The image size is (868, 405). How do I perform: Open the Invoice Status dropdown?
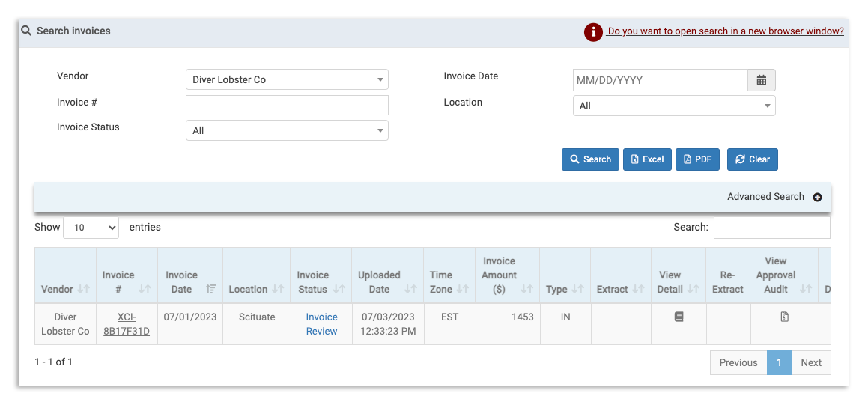pyautogui.click(x=287, y=130)
